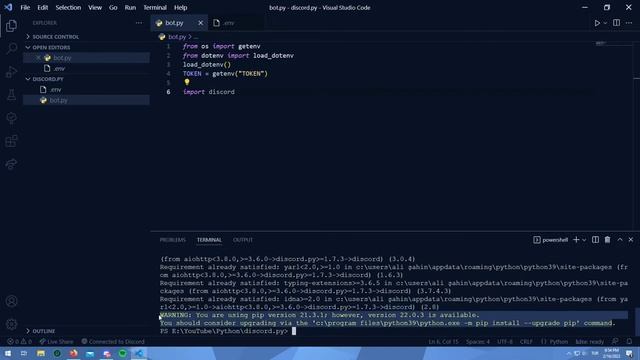Click the feedback icon in status bar
The image size is (640, 360).
pyautogui.click(x=615, y=341)
